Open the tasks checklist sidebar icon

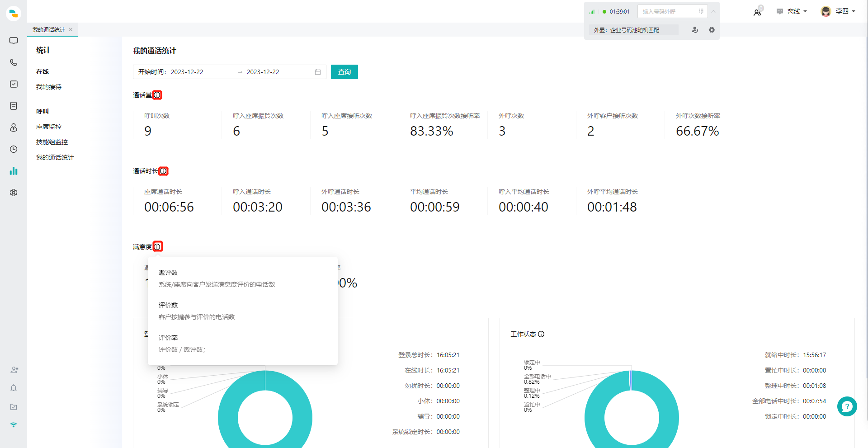[x=14, y=84]
